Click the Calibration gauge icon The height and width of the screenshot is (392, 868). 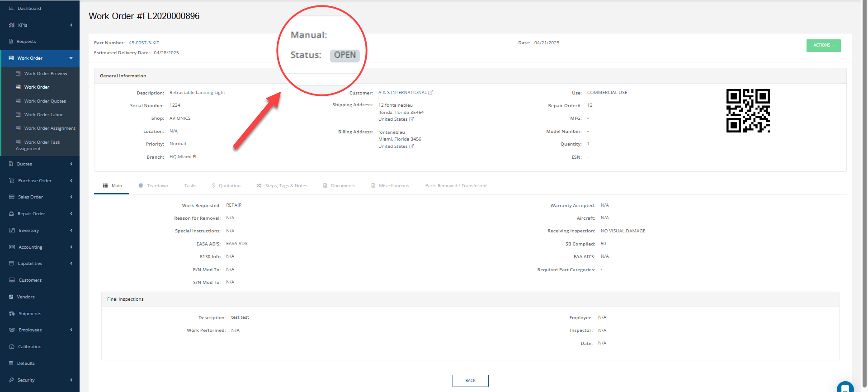tap(12, 347)
